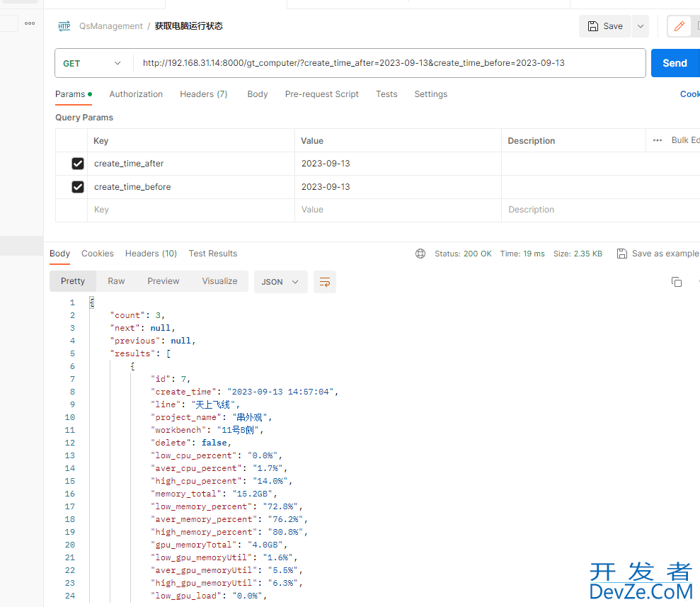The height and width of the screenshot is (607, 700).
Task: Open the Headers (7) request tab
Action: [x=204, y=94]
